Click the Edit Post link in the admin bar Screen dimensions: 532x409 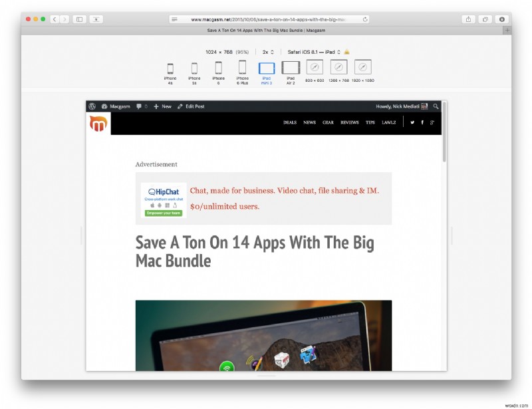coord(192,106)
